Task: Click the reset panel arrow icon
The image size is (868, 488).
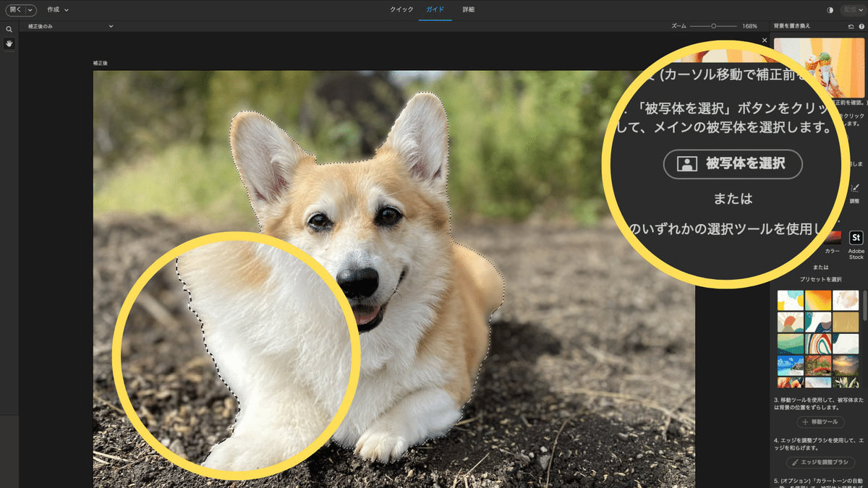Action: (x=851, y=26)
